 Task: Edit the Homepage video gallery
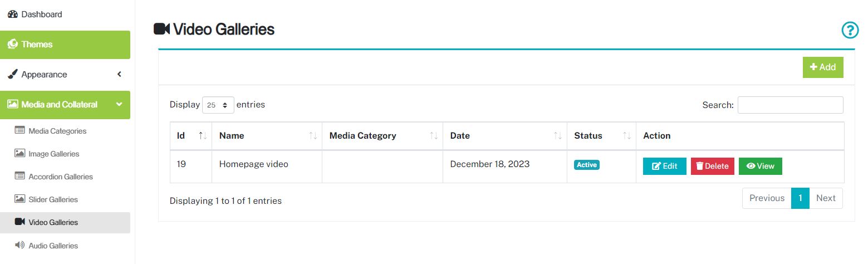(x=664, y=166)
